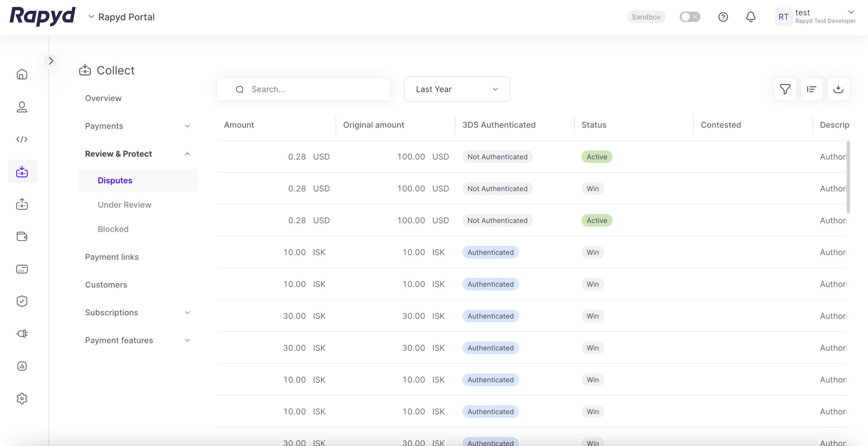Click the disputes Search field
The height and width of the screenshot is (446, 868).
point(311,89)
